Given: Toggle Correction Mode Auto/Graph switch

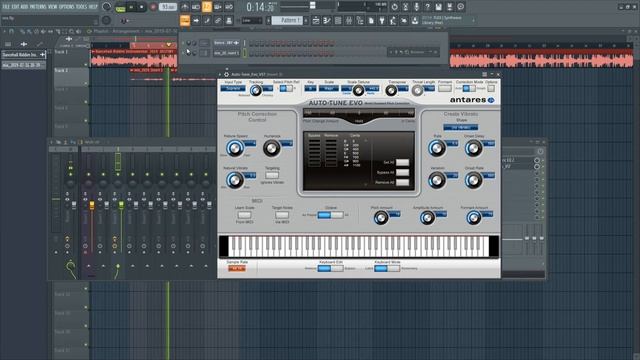Looking at the screenshot, I should point(469,89).
